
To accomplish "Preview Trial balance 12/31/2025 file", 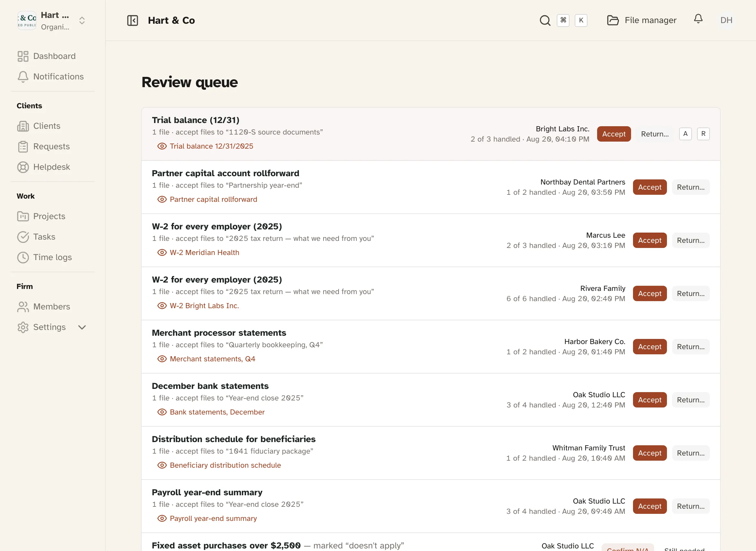I will [x=205, y=146].
